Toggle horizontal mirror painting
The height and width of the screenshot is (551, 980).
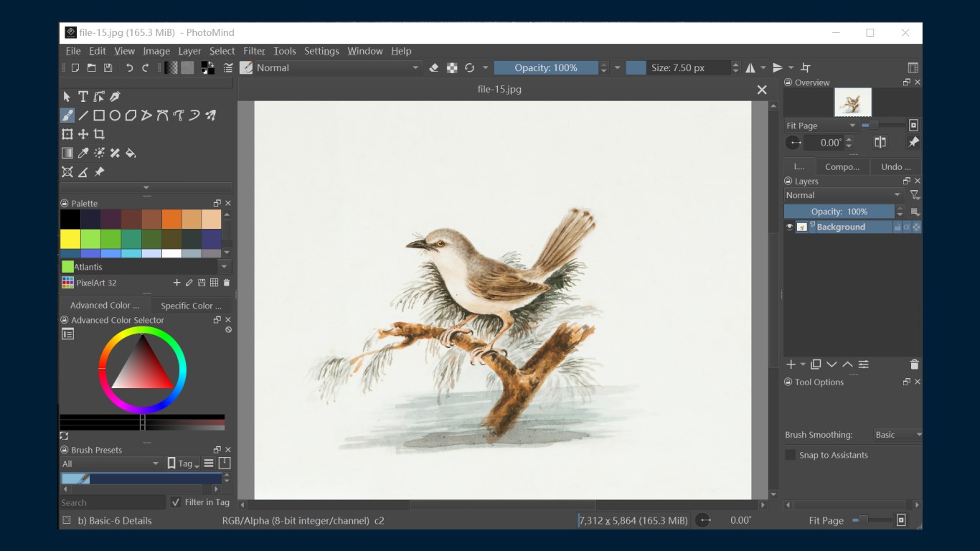(750, 67)
